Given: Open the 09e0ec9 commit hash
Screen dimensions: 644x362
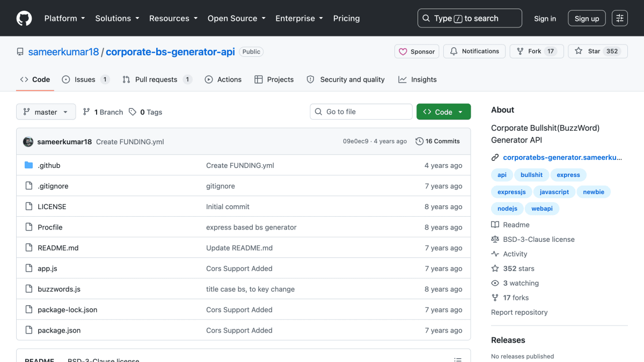Looking at the screenshot, I should point(356,142).
